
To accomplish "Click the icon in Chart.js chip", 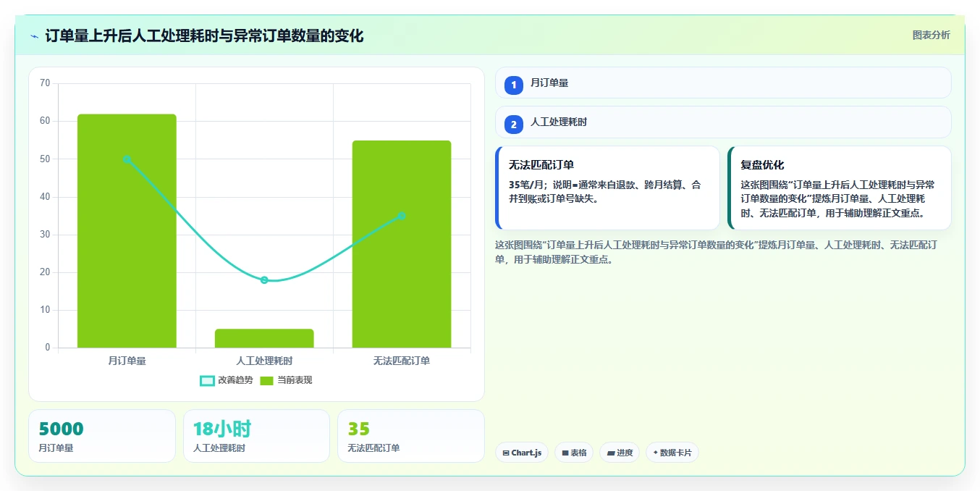I will click(506, 453).
